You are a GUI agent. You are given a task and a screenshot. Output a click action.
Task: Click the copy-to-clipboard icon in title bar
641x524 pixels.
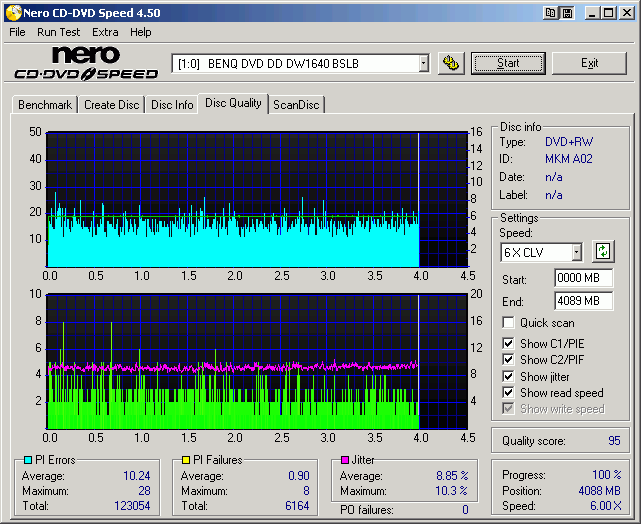pyautogui.click(x=551, y=13)
